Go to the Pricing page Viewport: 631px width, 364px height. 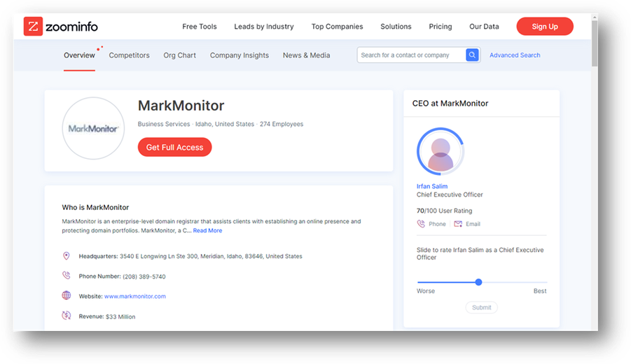[441, 27]
